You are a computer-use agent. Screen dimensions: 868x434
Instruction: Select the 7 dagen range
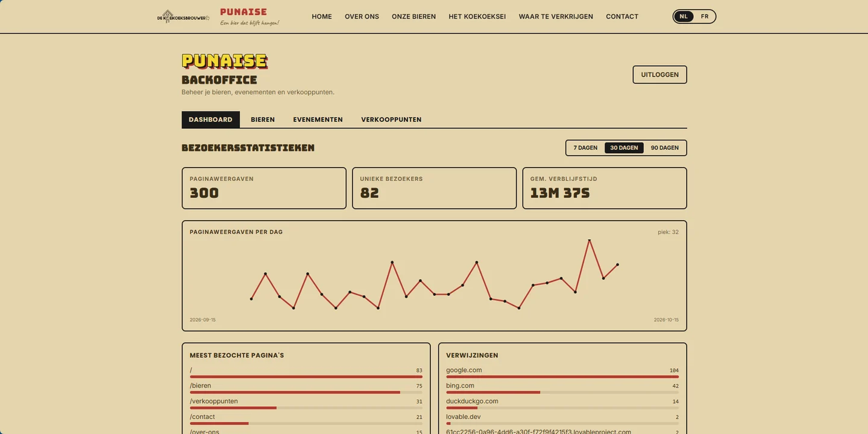[585, 148]
